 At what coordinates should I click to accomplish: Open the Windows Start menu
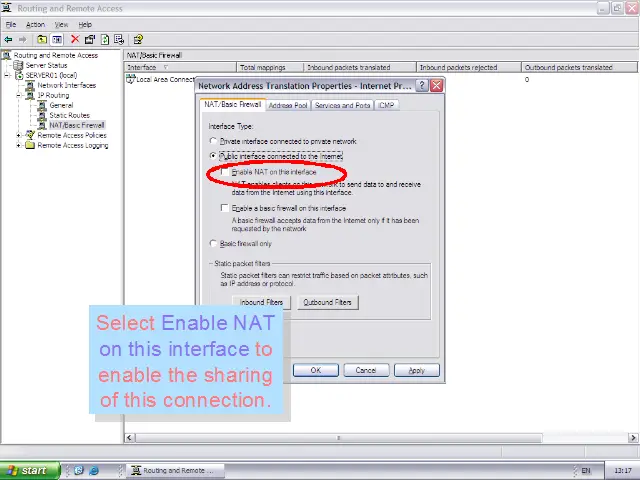click(30, 471)
